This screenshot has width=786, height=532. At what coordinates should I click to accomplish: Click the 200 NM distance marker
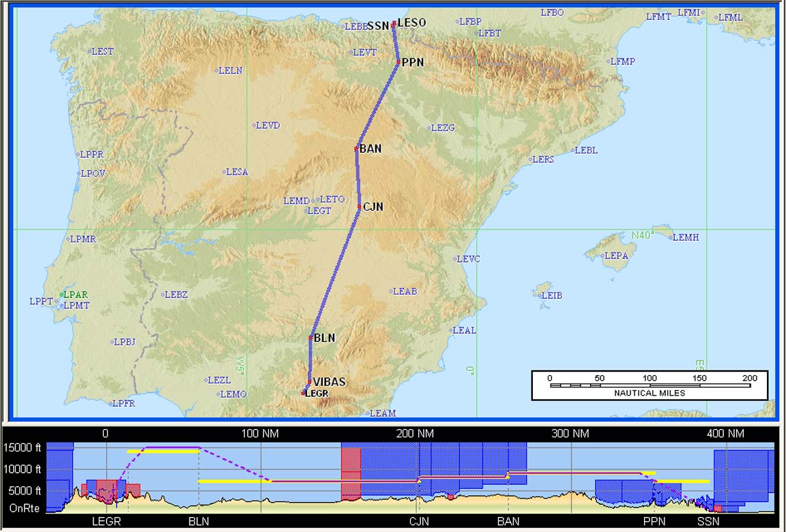click(415, 433)
